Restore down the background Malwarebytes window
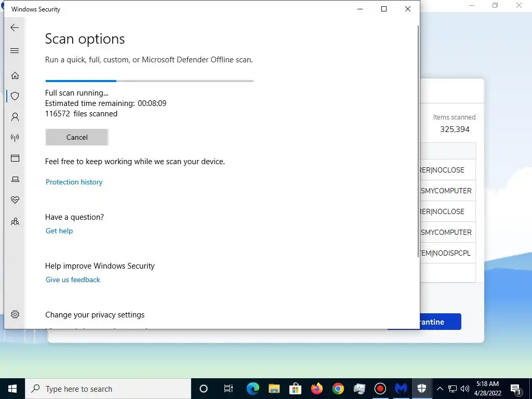The width and height of the screenshot is (532, 399). click(x=495, y=5)
